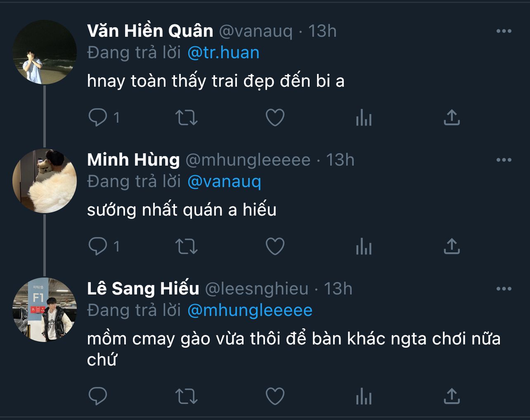Open the @tr.huan mention link

(223, 53)
